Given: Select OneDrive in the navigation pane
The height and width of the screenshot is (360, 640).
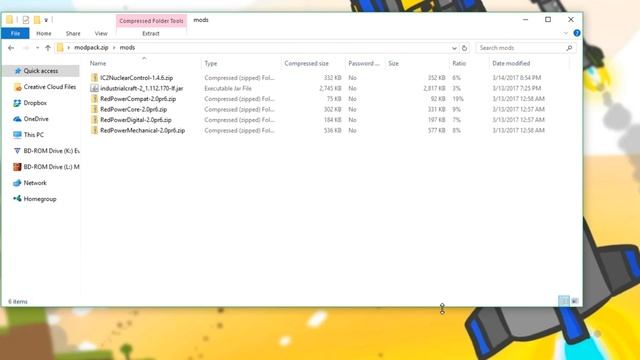Looking at the screenshot, I should pyautogui.click(x=36, y=119).
